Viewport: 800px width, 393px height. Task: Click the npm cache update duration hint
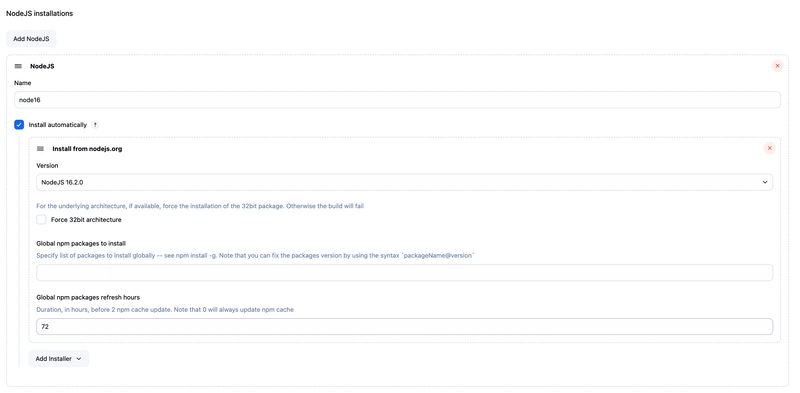pyautogui.click(x=165, y=309)
